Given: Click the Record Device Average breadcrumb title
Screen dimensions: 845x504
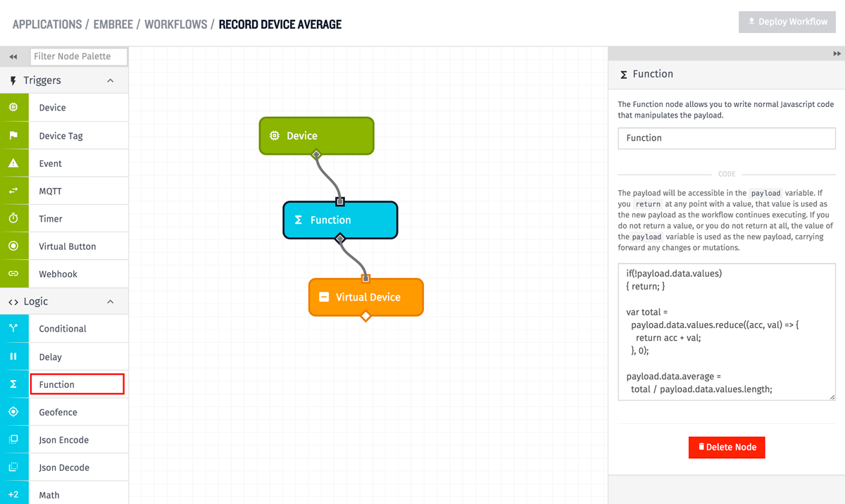Looking at the screenshot, I should 280,24.
